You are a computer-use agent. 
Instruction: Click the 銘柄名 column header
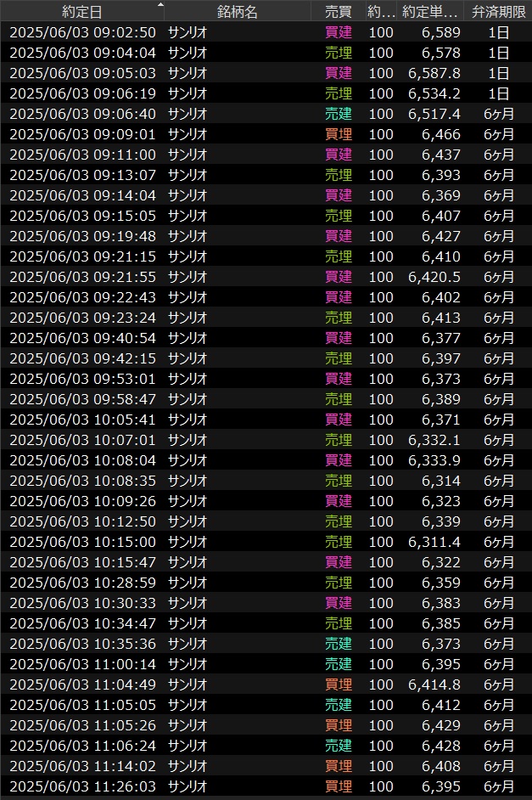(238, 11)
